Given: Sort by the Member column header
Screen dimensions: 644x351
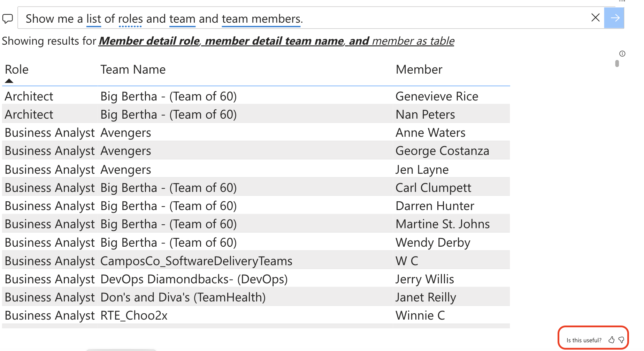Looking at the screenshot, I should coord(419,69).
